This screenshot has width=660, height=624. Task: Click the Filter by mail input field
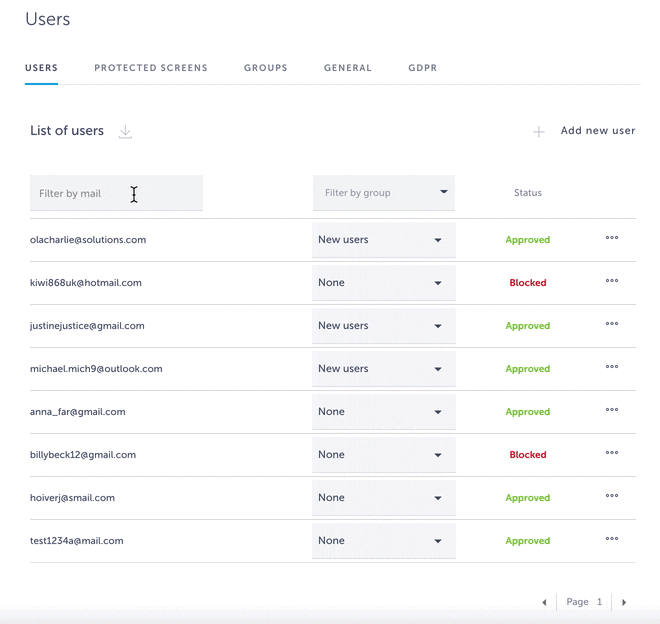tap(116, 193)
